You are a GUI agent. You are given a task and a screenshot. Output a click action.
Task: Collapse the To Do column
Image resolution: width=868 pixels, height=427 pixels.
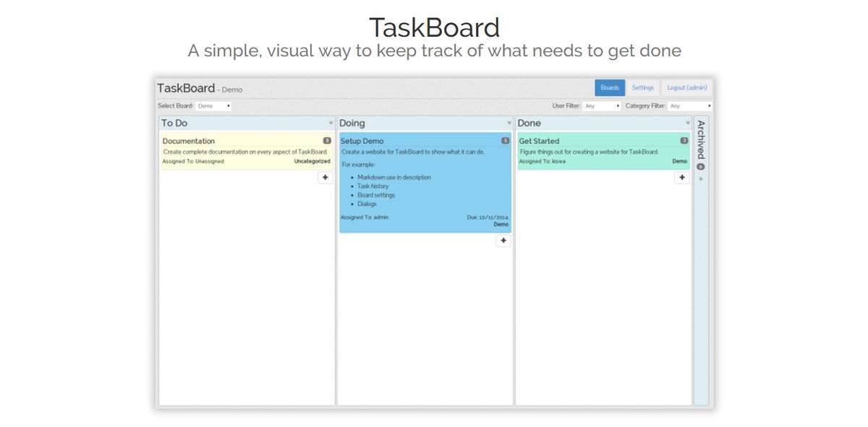tap(330, 123)
